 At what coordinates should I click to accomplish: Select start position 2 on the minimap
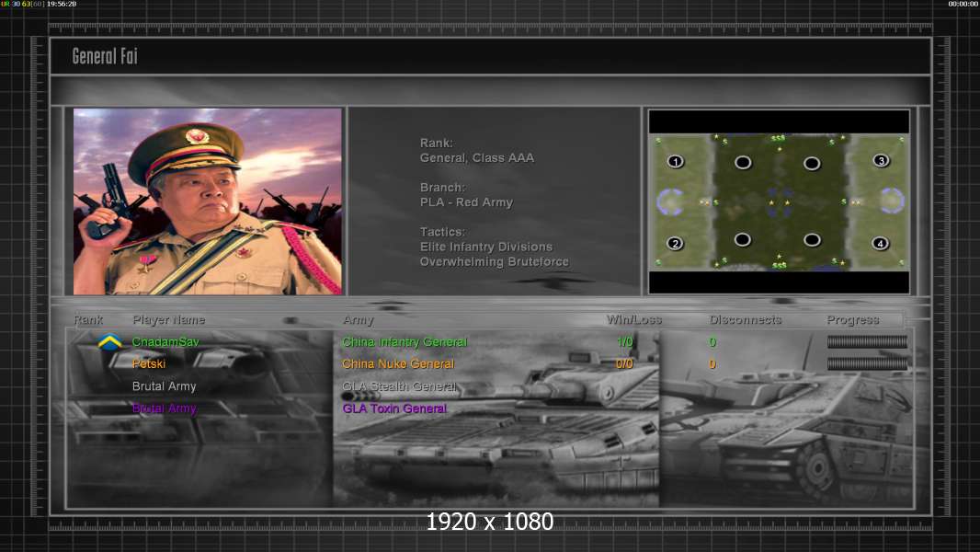(x=675, y=243)
